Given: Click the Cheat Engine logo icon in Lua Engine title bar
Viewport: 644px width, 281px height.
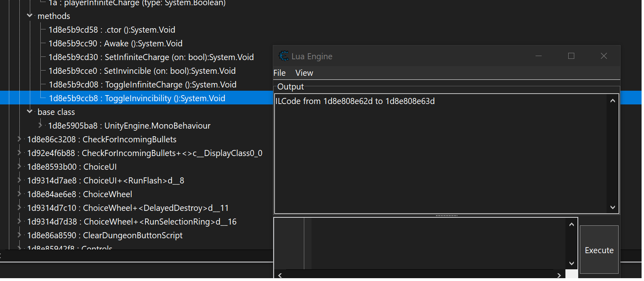Looking at the screenshot, I should [284, 56].
